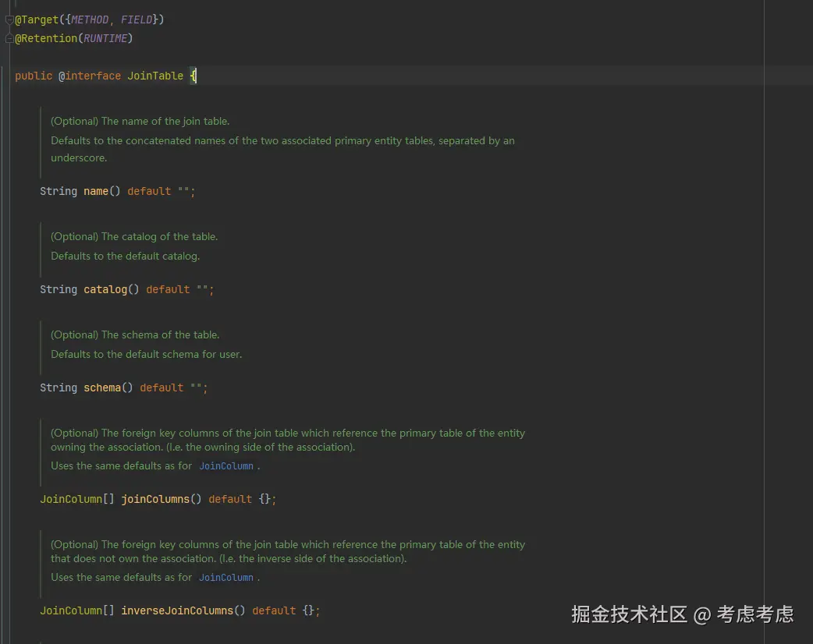Click the default keyword after schema()

pos(162,387)
